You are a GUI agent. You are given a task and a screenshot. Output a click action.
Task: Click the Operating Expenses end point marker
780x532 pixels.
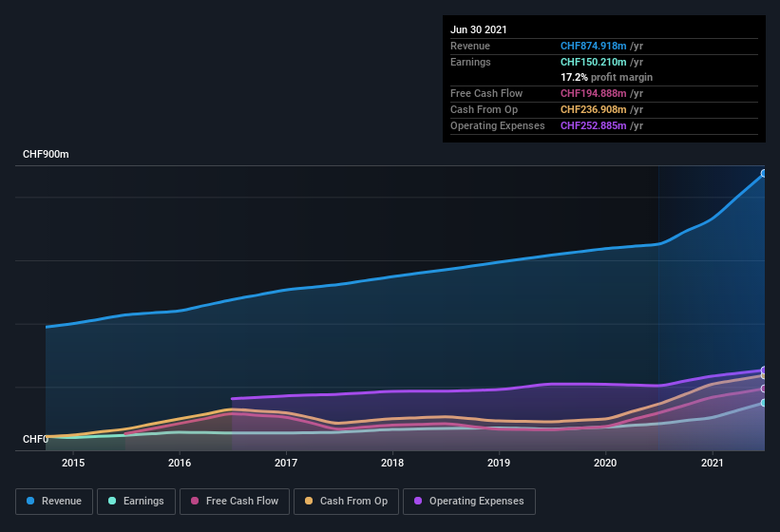(764, 370)
